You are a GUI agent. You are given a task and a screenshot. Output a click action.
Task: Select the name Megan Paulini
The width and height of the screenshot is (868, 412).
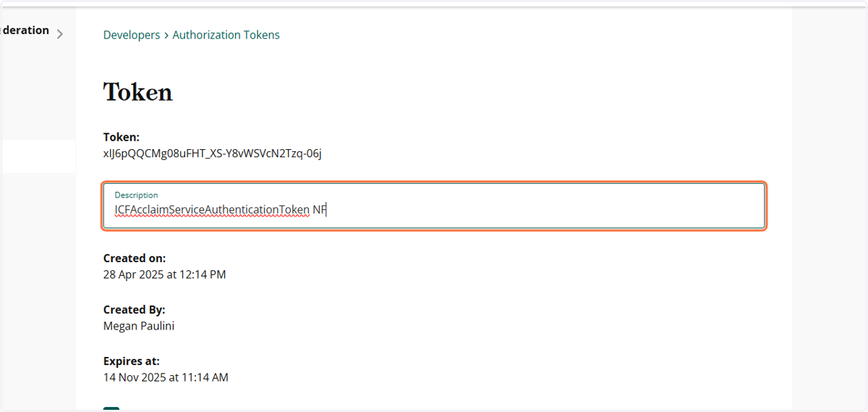[x=139, y=326]
